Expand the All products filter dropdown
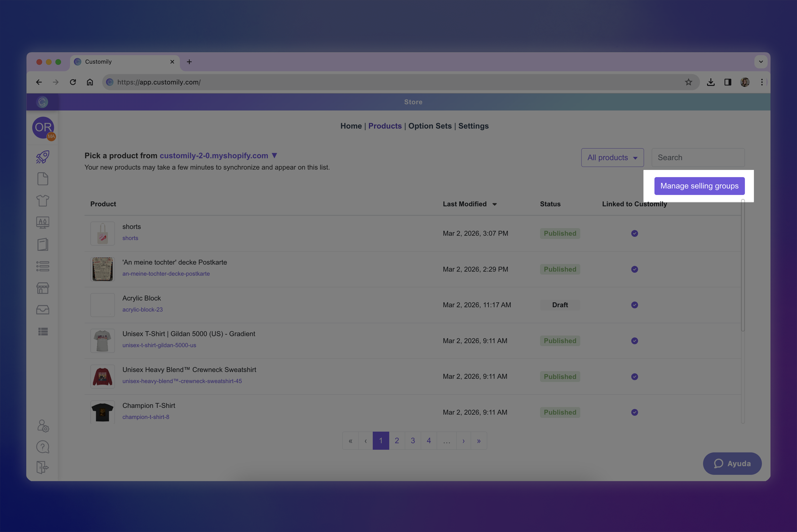The image size is (797, 532). [x=612, y=157]
